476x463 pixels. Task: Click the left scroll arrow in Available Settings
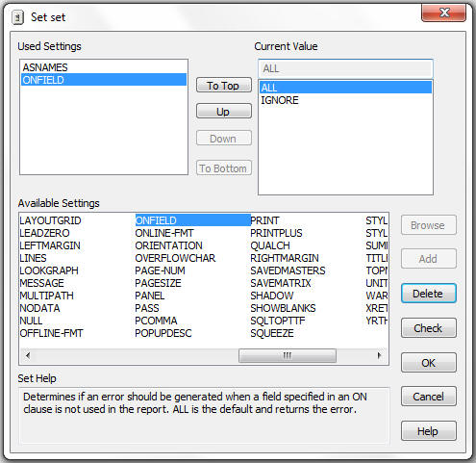click(x=28, y=355)
